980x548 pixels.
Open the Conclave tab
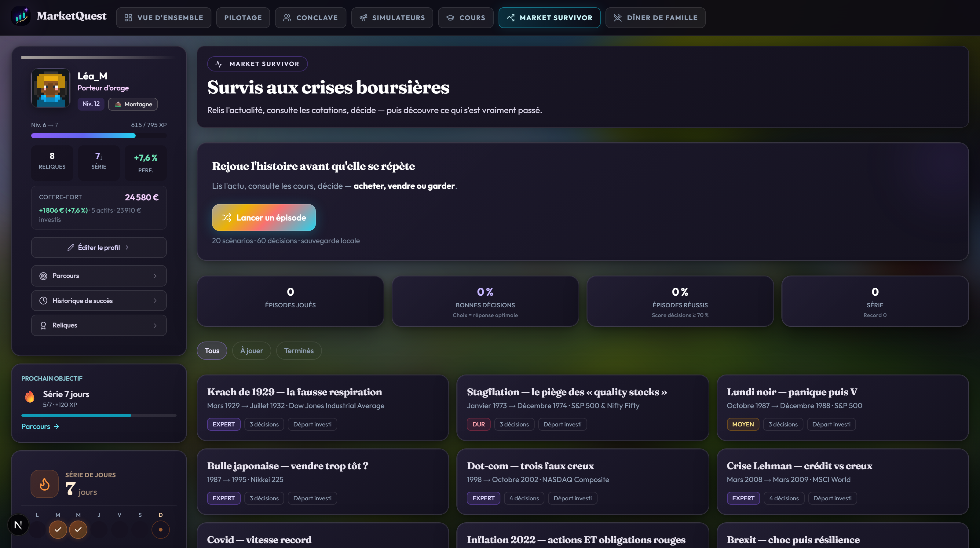tap(310, 18)
